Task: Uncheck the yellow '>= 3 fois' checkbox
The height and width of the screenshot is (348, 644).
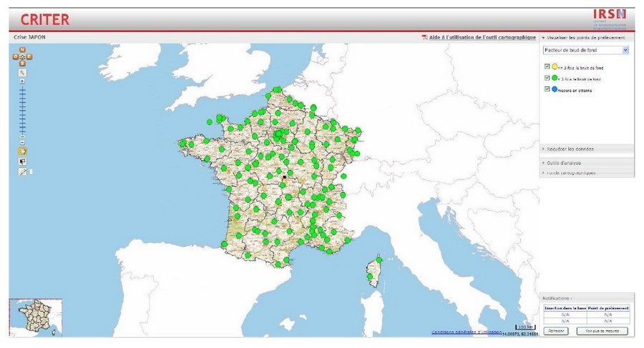Action: (547, 66)
